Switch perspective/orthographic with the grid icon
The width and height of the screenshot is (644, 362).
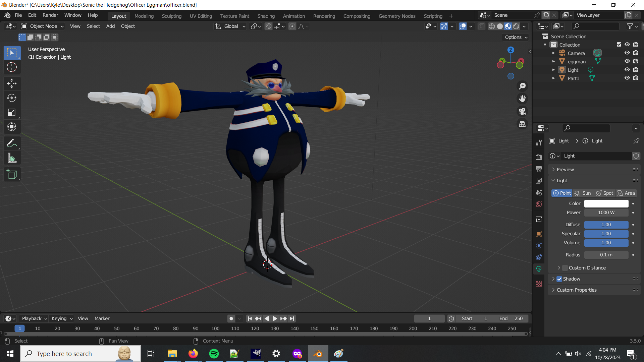pyautogui.click(x=522, y=124)
